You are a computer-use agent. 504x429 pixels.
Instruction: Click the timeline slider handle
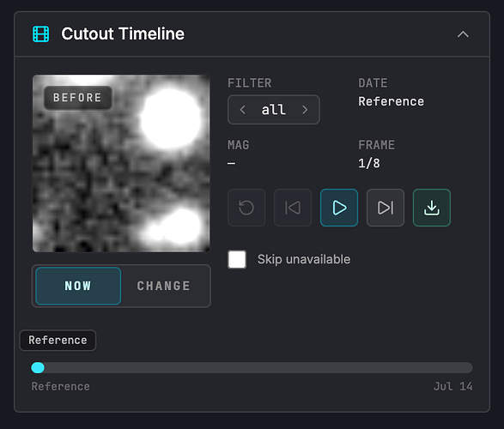[x=38, y=368]
